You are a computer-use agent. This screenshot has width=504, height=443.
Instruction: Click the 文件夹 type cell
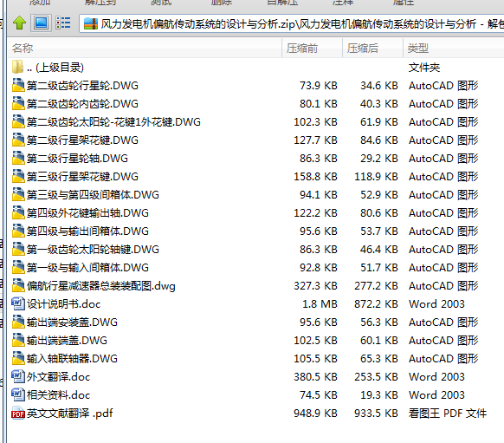424,68
